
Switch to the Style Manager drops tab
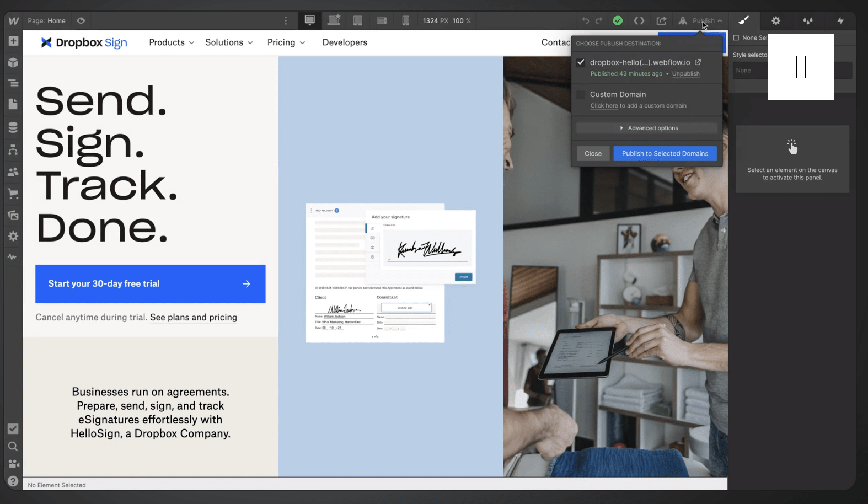808,20
